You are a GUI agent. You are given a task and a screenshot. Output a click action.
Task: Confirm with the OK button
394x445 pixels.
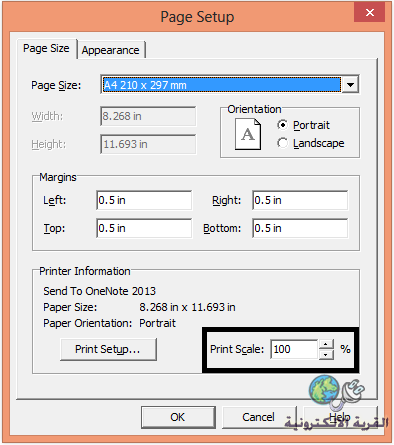coord(178,417)
